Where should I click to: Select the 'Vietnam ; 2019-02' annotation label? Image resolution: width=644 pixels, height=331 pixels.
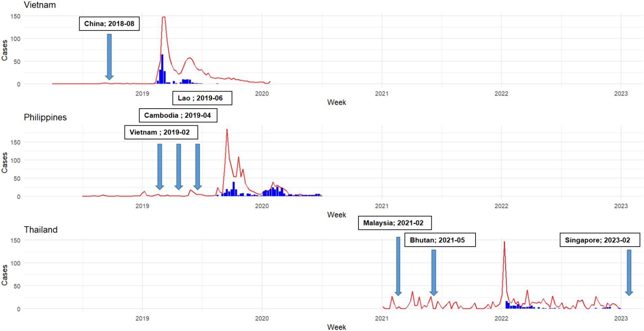161,132
